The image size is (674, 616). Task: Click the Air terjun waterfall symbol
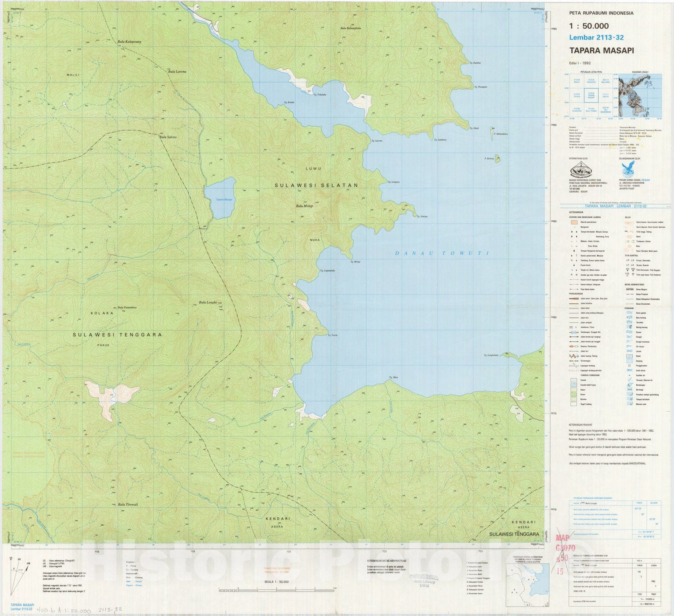[629, 347]
